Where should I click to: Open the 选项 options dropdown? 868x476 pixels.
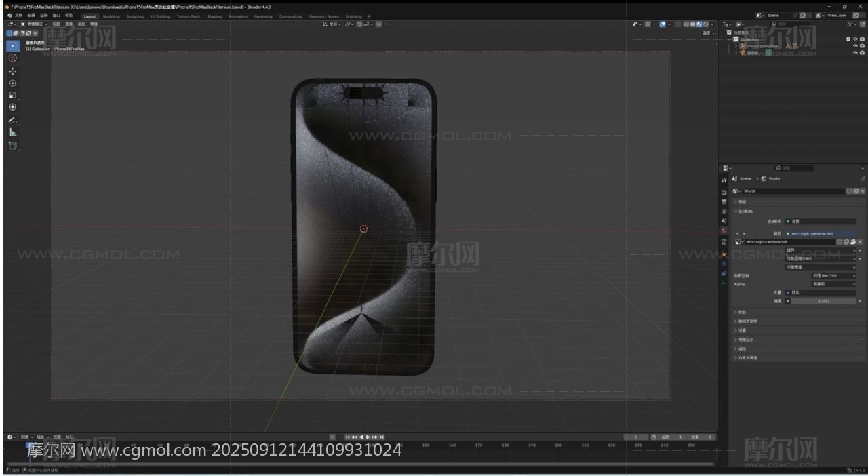[x=708, y=33]
